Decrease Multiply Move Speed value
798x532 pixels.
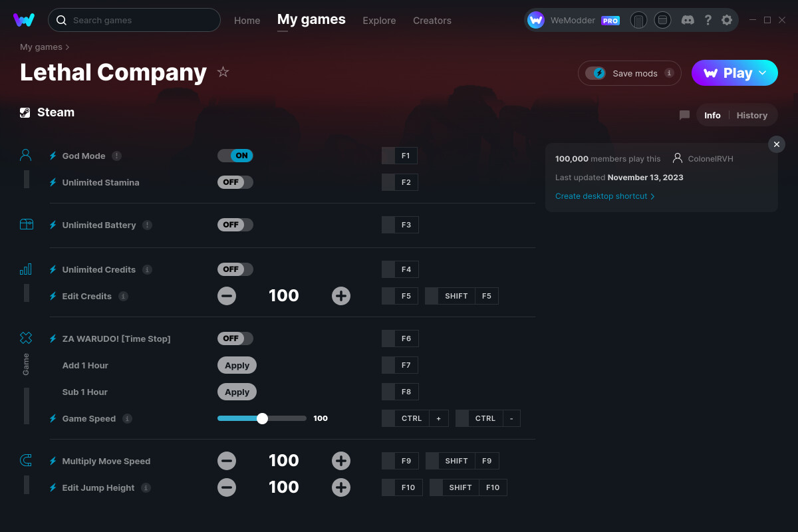(x=227, y=461)
